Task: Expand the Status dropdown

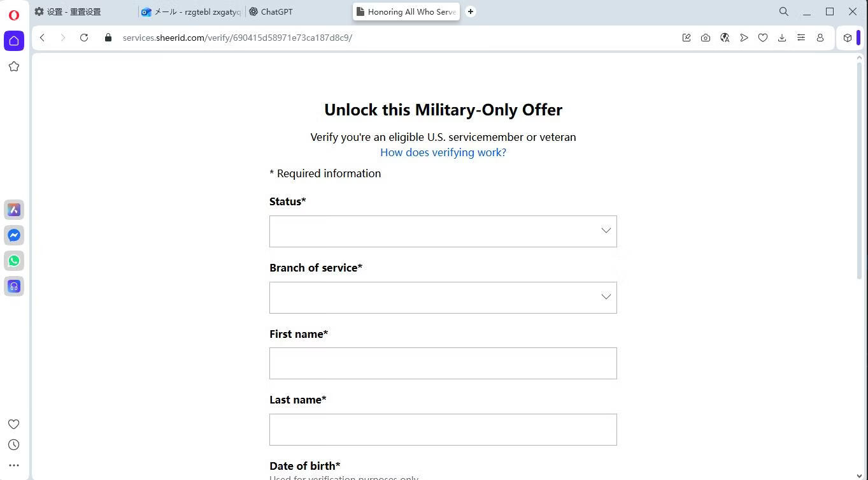Action: pyautogui.click(x=443, y=231)
